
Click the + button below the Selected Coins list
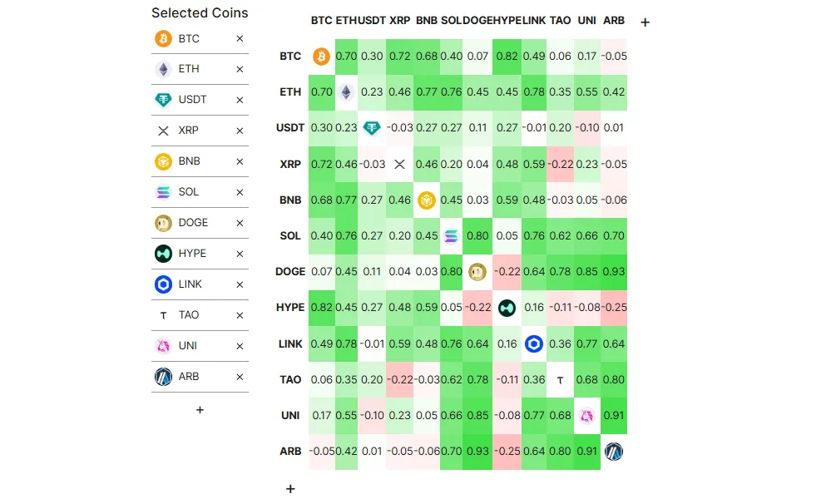200,409
